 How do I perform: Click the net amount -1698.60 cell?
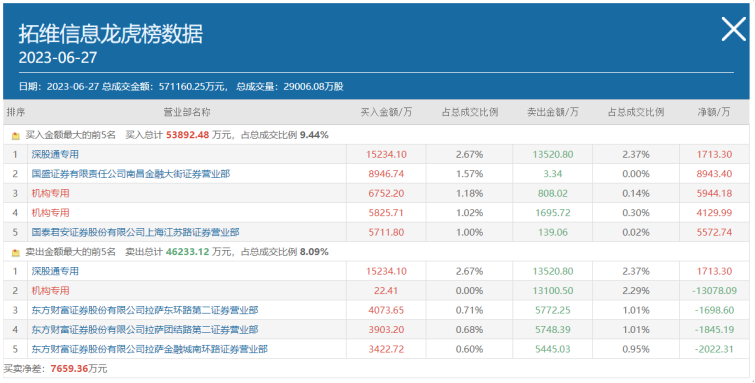714,310
